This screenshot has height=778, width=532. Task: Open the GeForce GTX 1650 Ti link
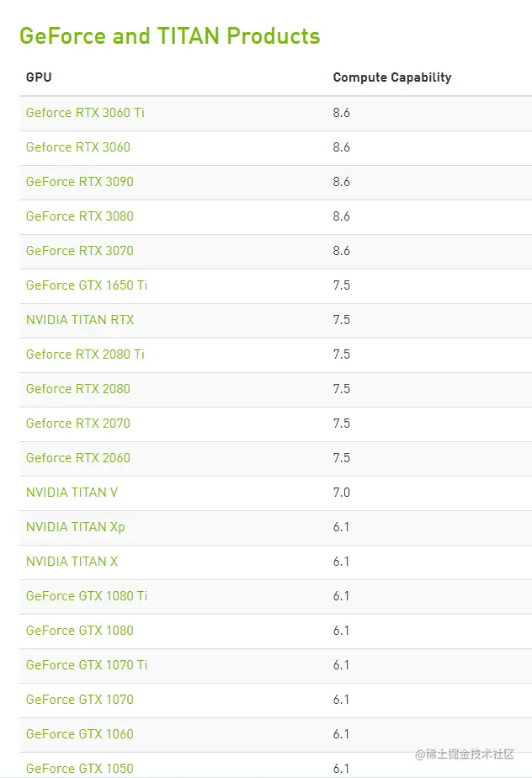pos(87,285)
